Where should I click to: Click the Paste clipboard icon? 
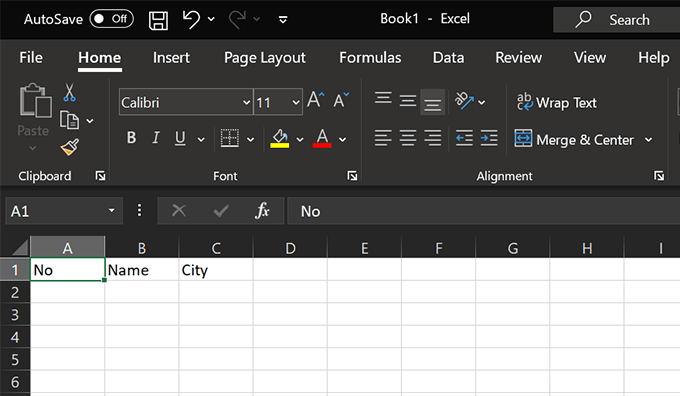[x=36, y=101]
